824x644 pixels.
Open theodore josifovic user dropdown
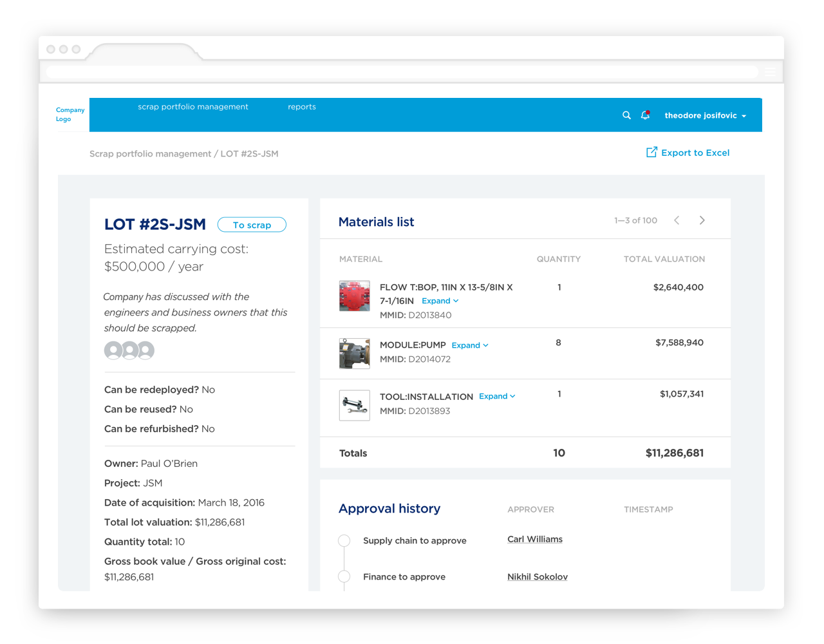pyautogui.click(x=706, y=115)
